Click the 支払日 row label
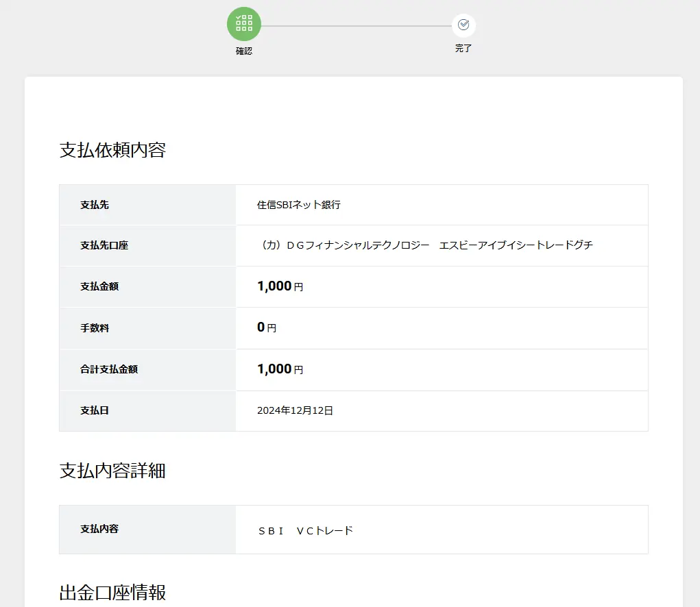 point(95,410)
